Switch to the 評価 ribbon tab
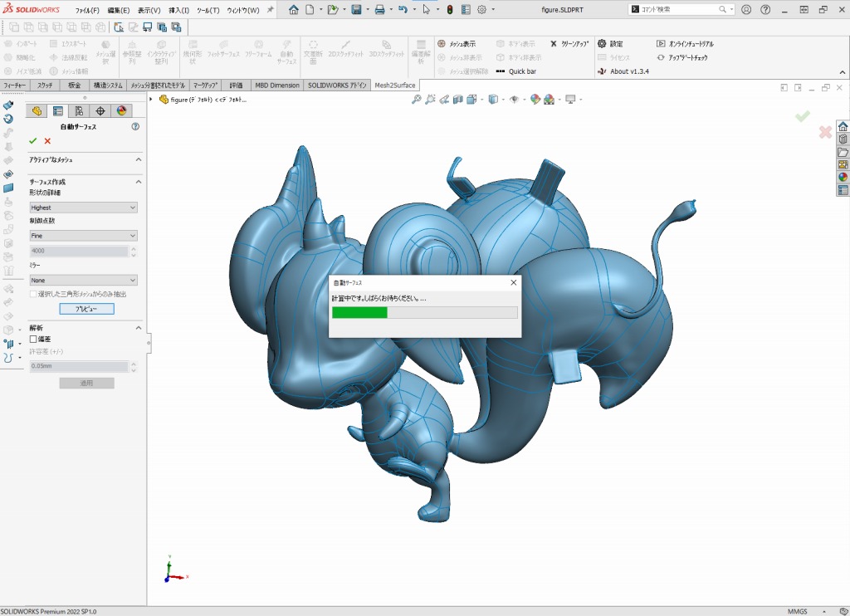850x616 pixels. (236, 86)
